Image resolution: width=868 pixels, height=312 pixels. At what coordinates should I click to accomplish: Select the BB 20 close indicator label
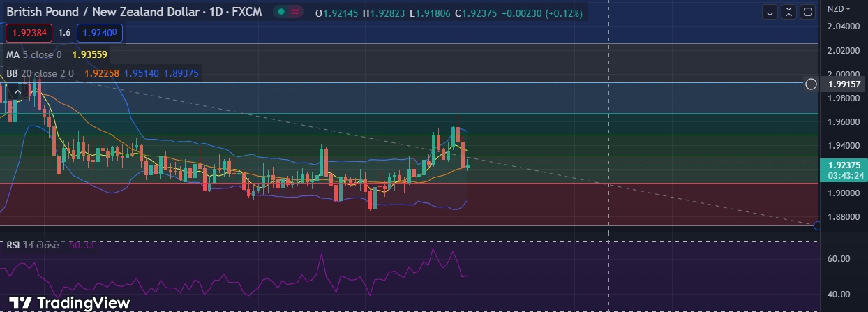tap(39, 73)
